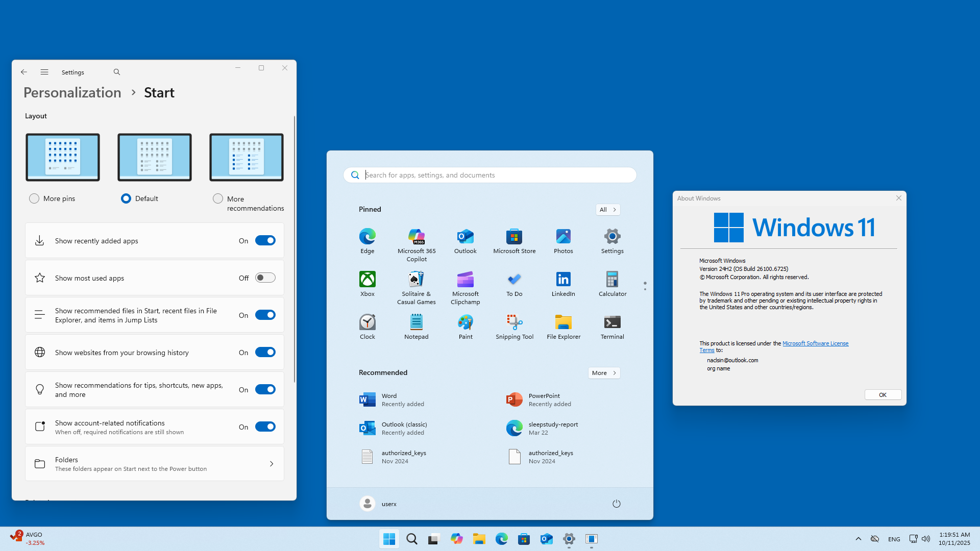Select the More pins layout option
Viewport: 980px width, 551px height.
tap(34, 198)
